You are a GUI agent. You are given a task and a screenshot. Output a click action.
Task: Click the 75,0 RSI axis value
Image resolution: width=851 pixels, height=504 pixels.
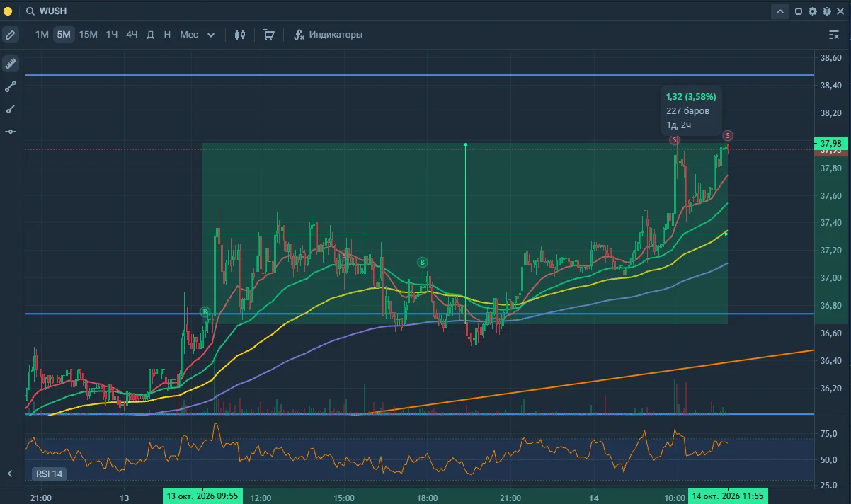(830, 435)
